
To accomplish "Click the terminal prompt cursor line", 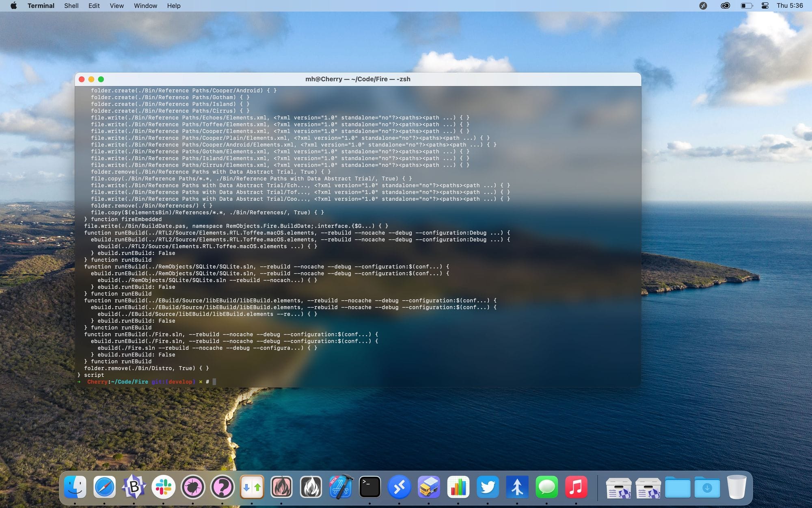I will (x=358, y=382).
